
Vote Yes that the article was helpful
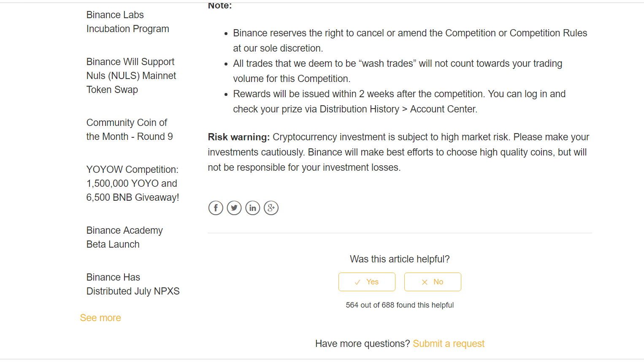[x=367, y=281]
